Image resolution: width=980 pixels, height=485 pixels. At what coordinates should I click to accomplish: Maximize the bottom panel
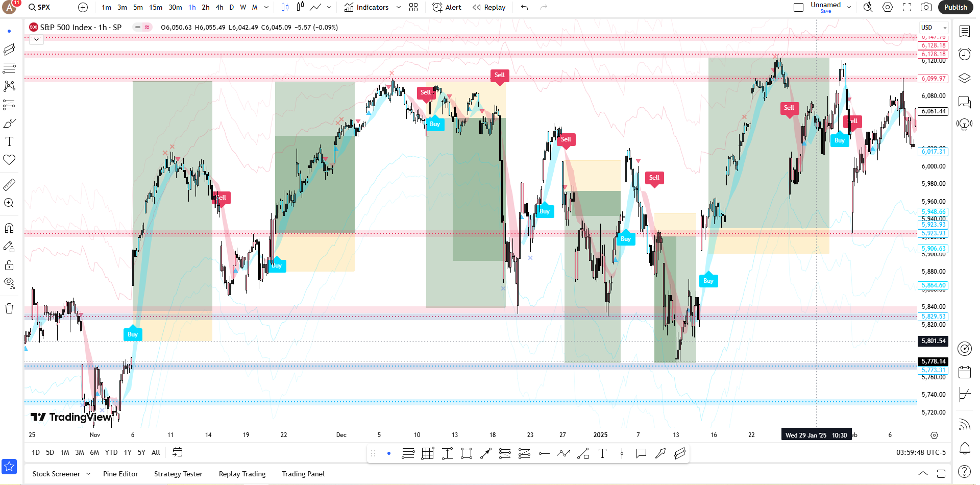(941, 474)
